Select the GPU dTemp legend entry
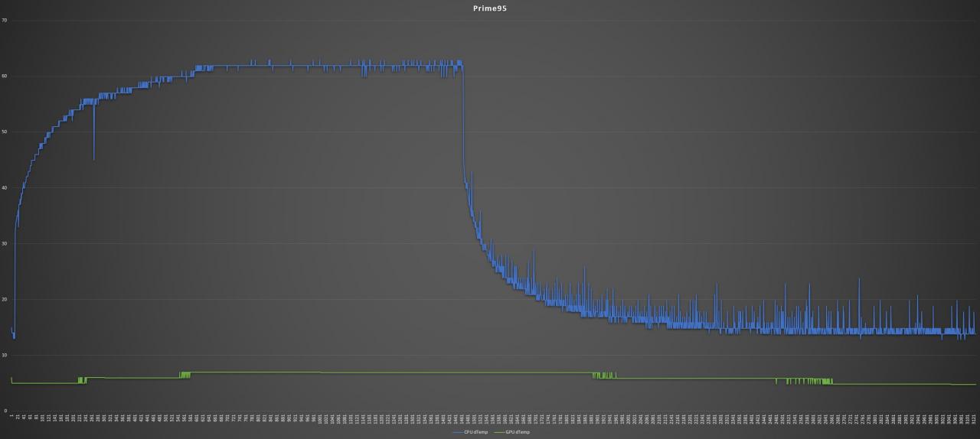This screenshot has height=439, width=980. pos(518,432)
